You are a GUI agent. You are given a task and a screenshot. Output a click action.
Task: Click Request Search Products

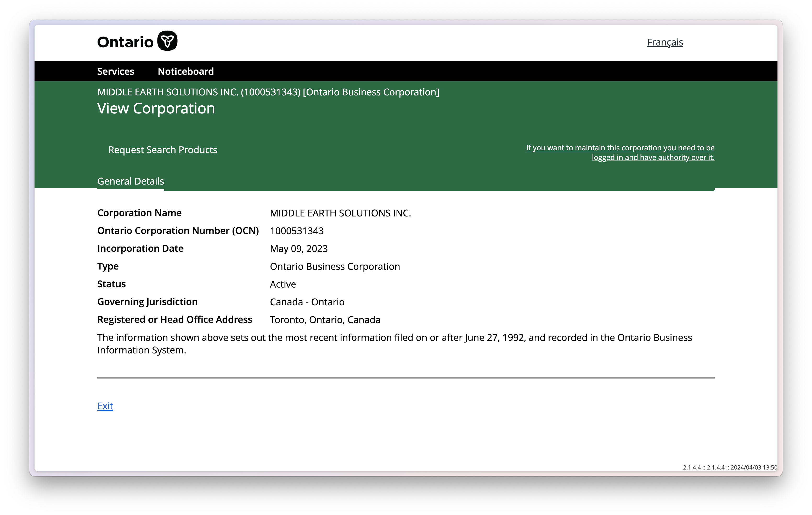[162, 150]
